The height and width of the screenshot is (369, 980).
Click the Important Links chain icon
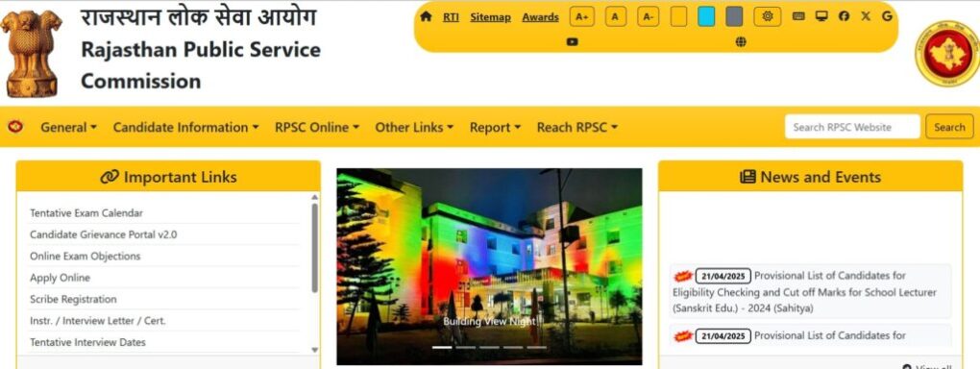coord(110,177)
